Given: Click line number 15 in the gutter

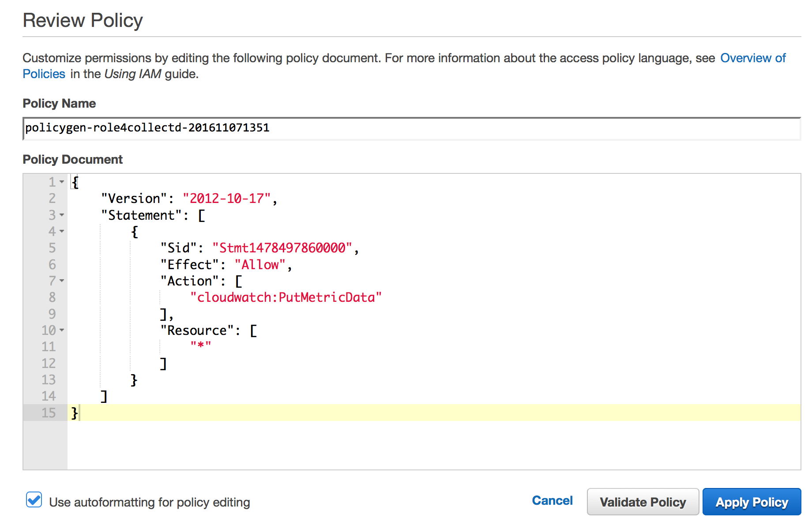Looking at the screenshot, I should [49, 413].
